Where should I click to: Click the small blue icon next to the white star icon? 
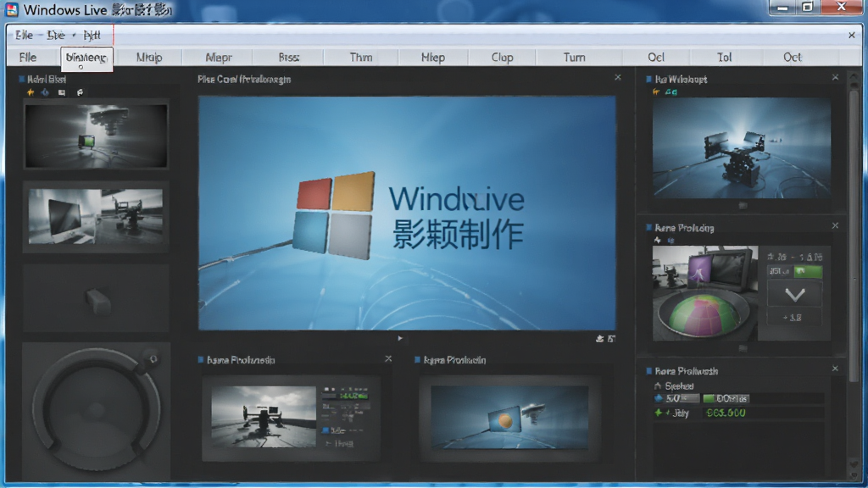[671, 240]
